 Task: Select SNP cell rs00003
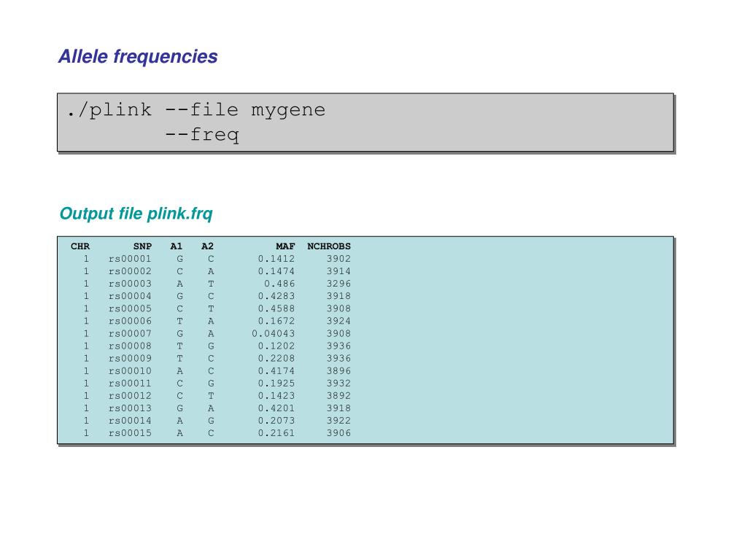pos(130,284)
